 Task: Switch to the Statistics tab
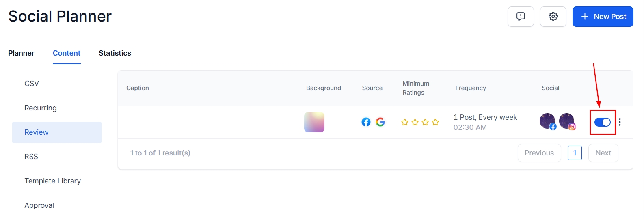115,53
